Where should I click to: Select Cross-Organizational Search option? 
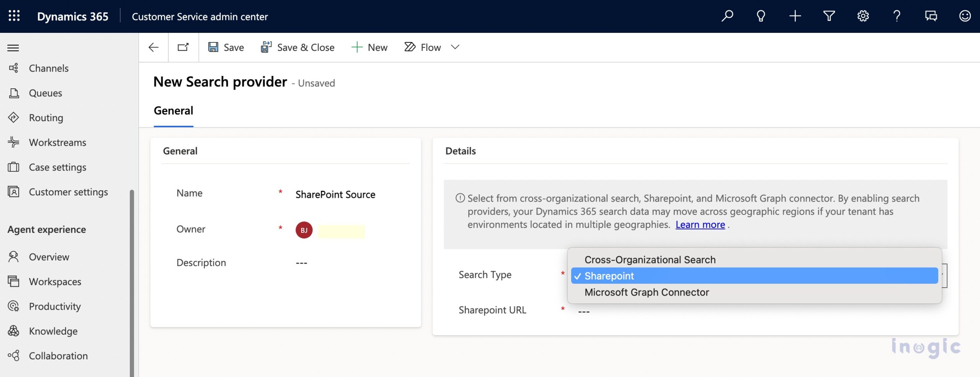[650, 260]
